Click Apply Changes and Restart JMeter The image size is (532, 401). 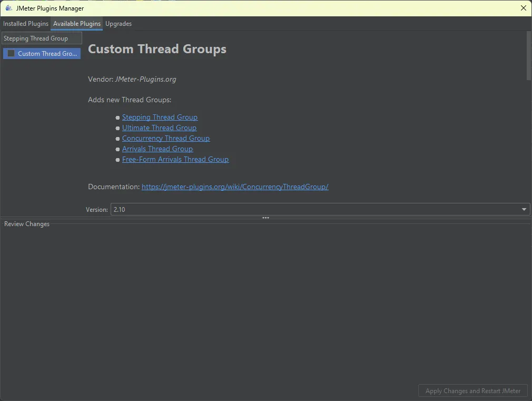pyautogui.click(x=472, y=391)
